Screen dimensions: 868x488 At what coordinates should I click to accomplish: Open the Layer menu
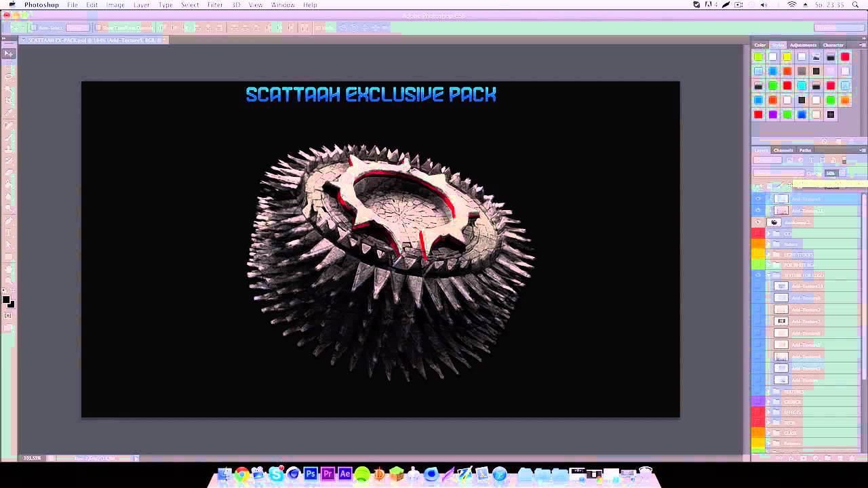tap(142, 5)
